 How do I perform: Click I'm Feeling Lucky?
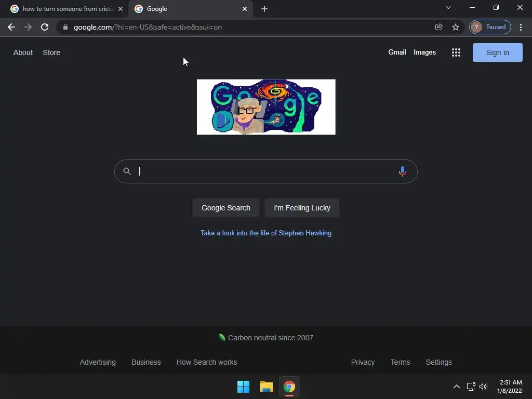click(x=302, y=208)
